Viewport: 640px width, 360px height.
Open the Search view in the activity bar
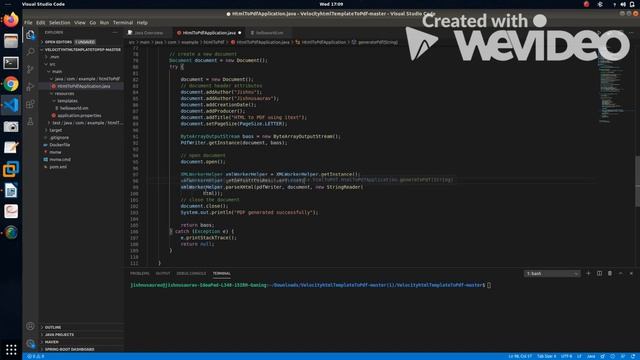pos(30,52)
